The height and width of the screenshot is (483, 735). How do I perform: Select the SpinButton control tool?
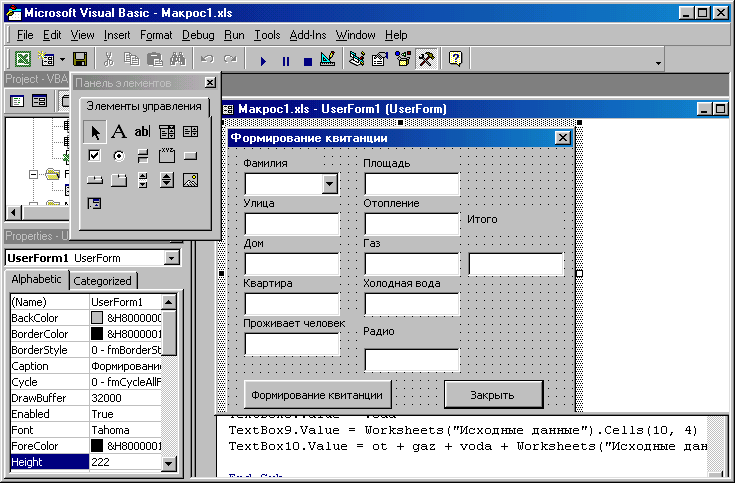click(167, 180)
